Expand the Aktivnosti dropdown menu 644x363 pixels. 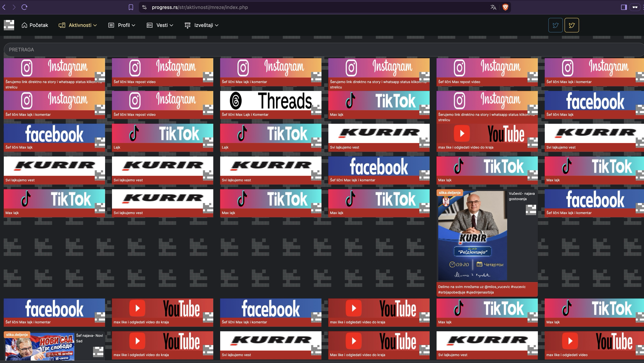(x=78, y=25)
